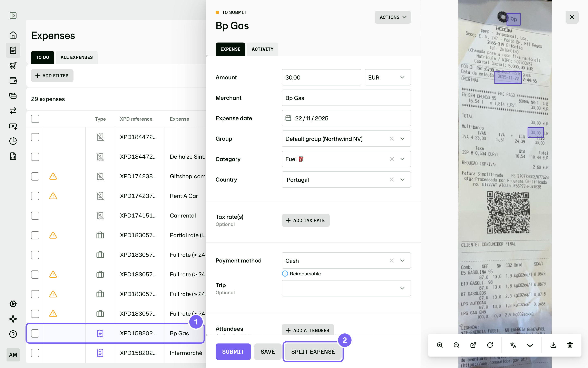588x368 pixels.
Task: Expand the Country Portugal dropdown chevron
Action: (402, 180)
